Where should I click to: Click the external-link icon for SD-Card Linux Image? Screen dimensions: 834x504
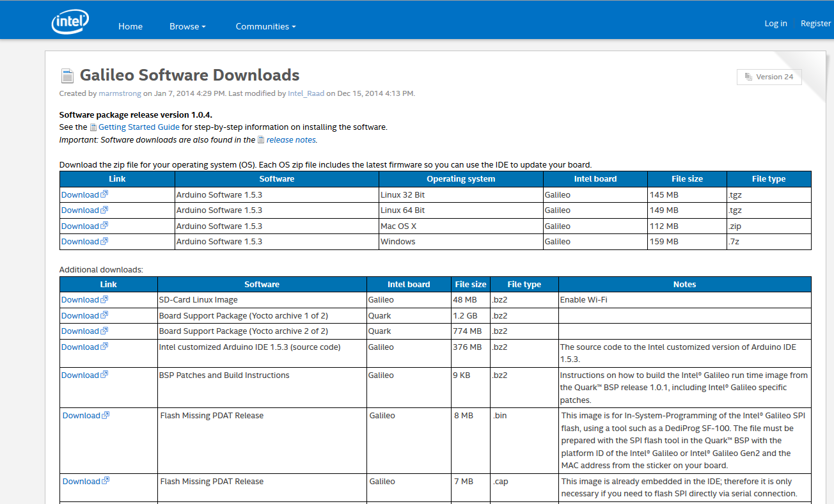104,299
